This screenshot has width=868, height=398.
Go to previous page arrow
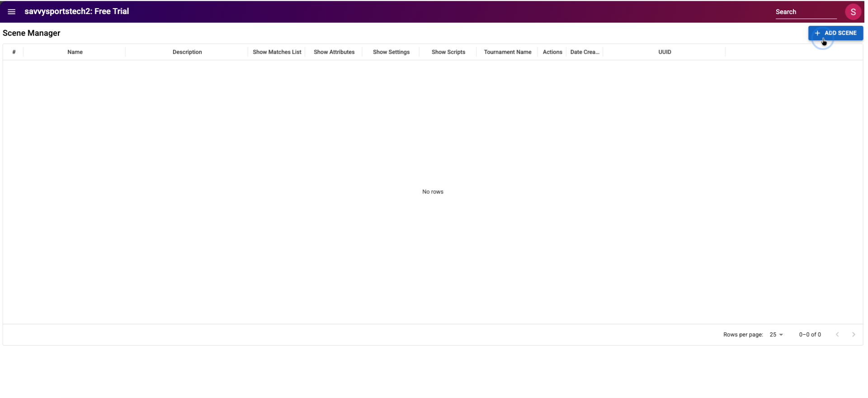click(x=837, y=335)
